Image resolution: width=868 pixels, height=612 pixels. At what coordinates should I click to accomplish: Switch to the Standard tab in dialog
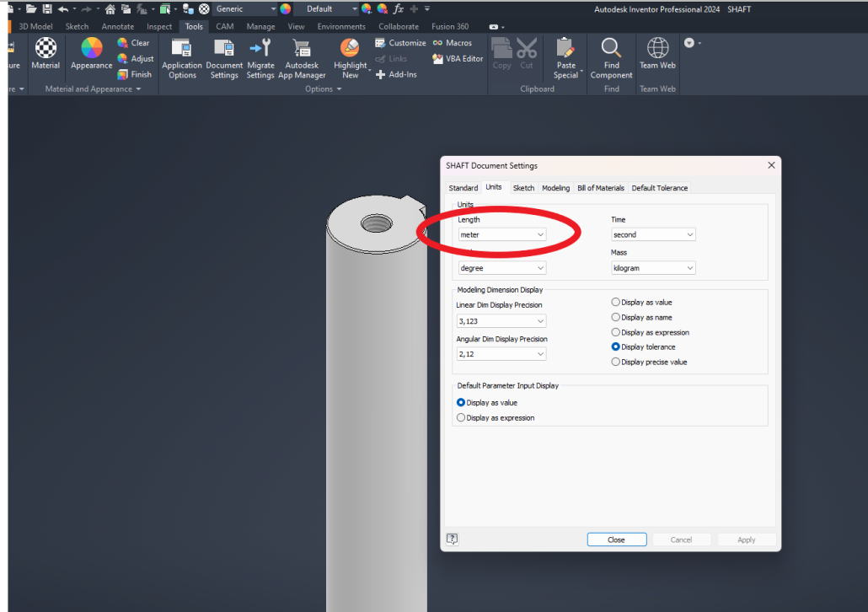pyautogui.click(x=463, y=188)
